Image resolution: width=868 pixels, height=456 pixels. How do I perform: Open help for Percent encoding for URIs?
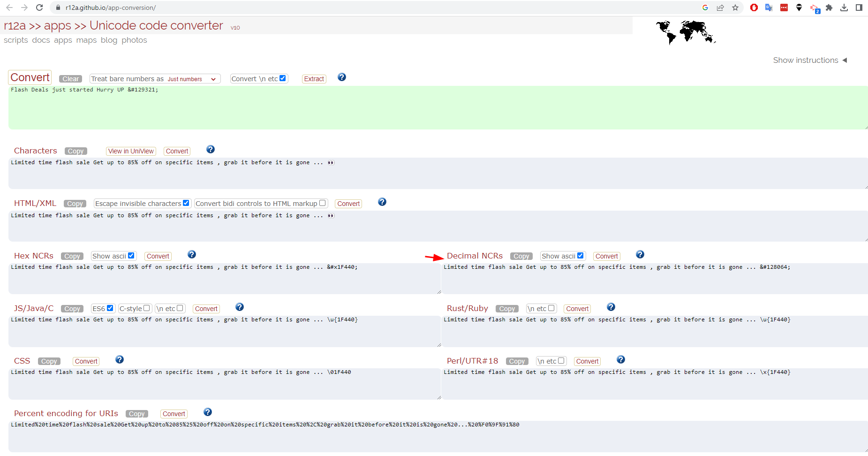pyautogui.click(x=208, y=412)
